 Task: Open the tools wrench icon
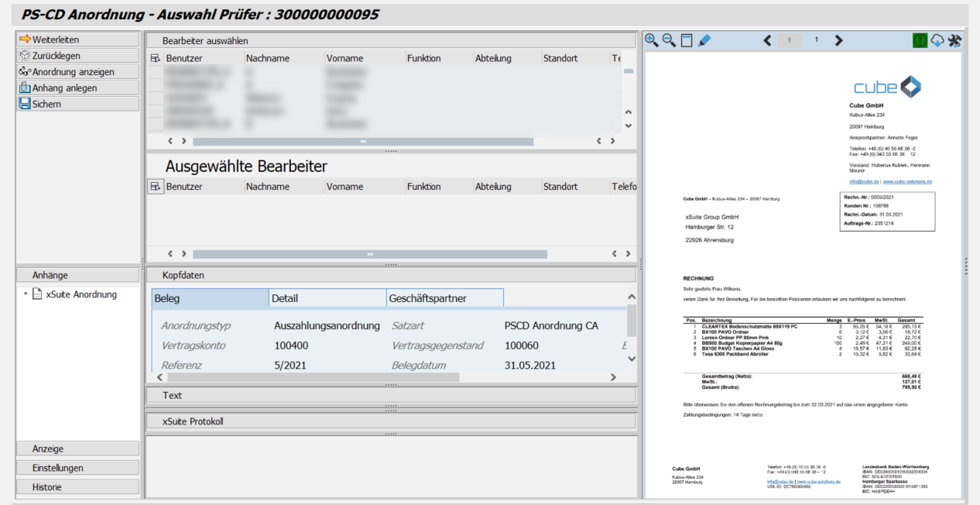pyautogui.click(x=954, y=40)
